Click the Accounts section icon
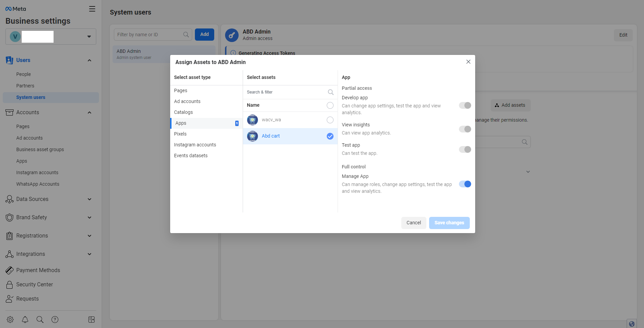Viewport: 644px width, 328px height. pos(9,112)
